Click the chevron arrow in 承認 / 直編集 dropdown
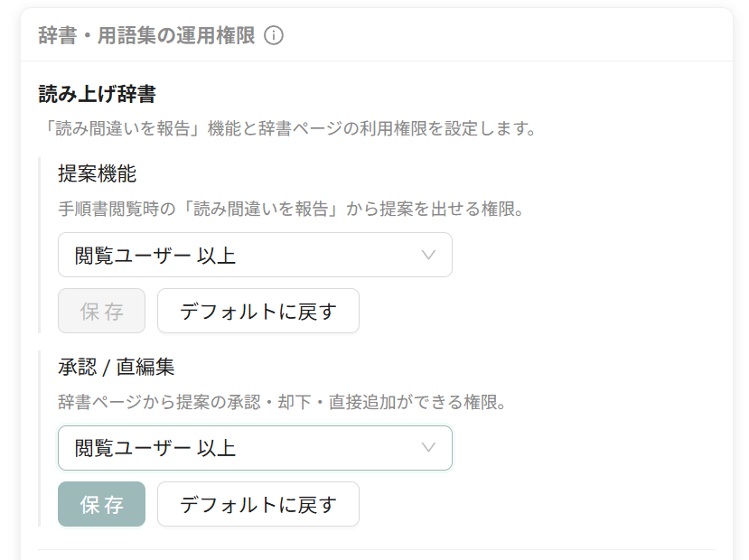Image resolution: width=749 pixels, height=560 pixels. coord(428,448)
